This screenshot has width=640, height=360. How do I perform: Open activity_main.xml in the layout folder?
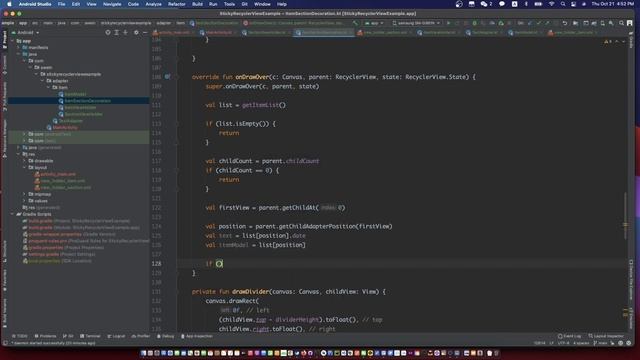click(58, 174)
